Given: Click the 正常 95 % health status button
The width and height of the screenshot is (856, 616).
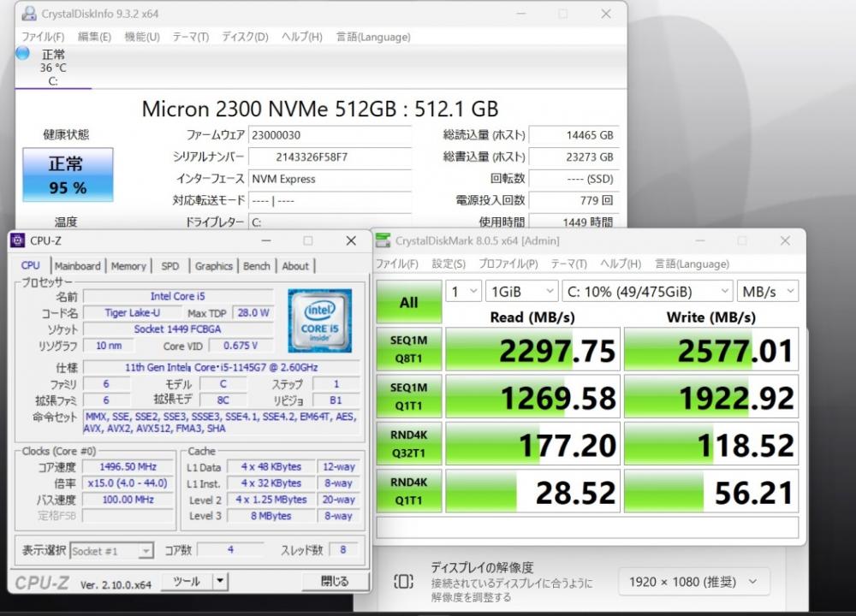Looking at the screenshot, I should pos(68,175).
